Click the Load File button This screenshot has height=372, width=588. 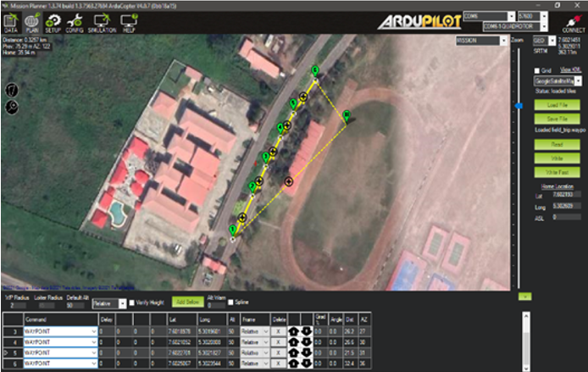tap(557, 105)
